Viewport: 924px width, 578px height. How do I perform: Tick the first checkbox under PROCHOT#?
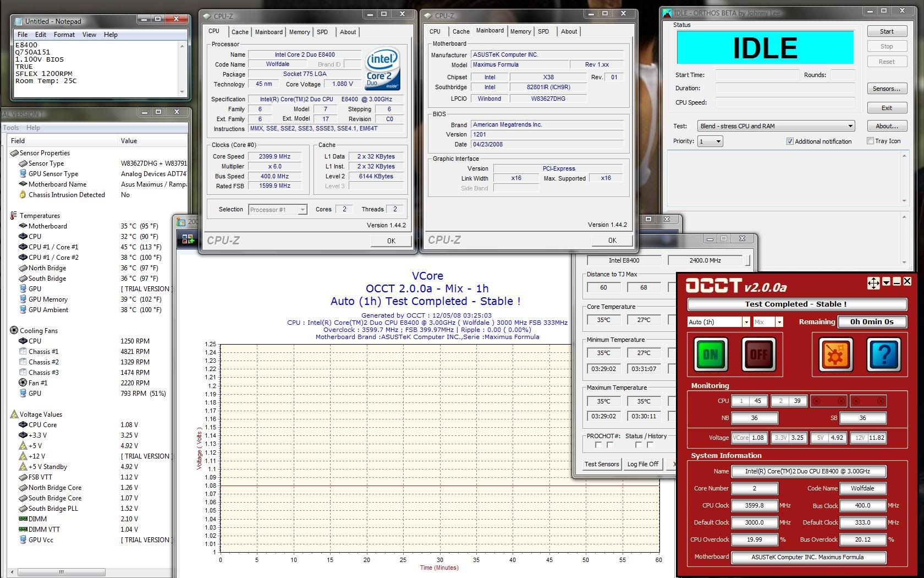598,445
